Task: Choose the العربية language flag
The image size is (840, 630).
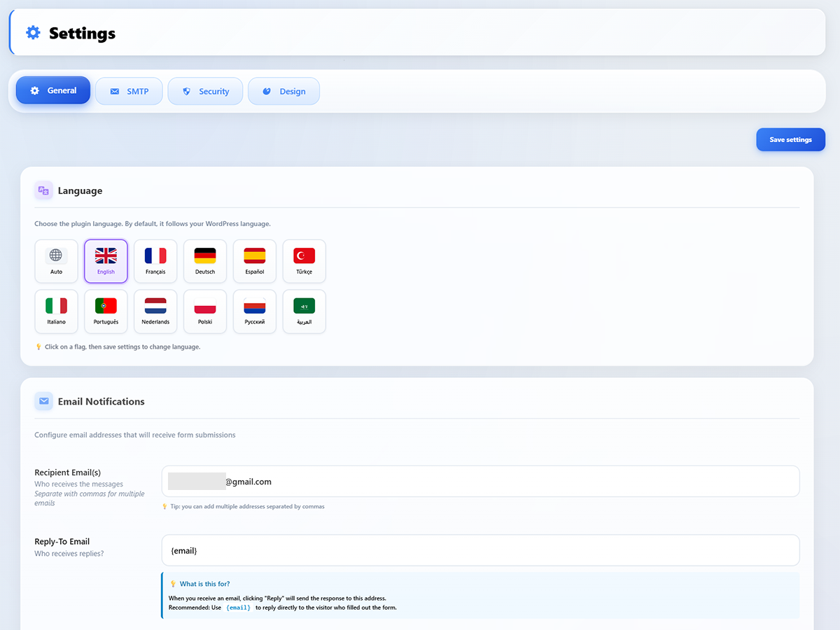Action: pos(304,311)
